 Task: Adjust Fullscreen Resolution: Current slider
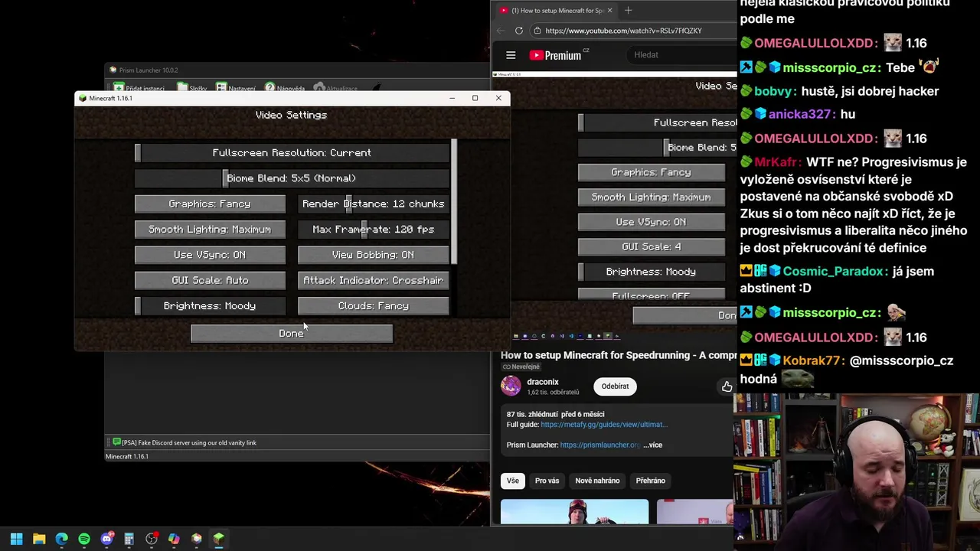[292, 153]
